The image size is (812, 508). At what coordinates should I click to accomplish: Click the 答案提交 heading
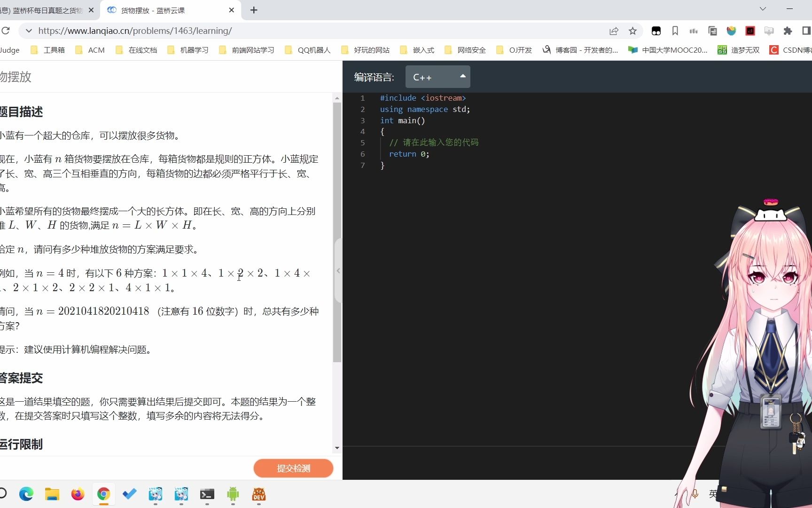pyautogui.click(x=22, y=378)
